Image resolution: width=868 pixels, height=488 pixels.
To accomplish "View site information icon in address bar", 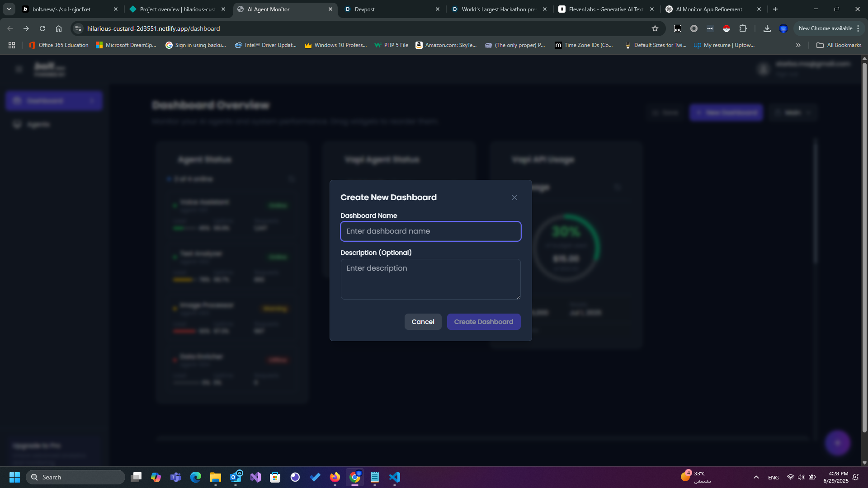I will 78,28.
